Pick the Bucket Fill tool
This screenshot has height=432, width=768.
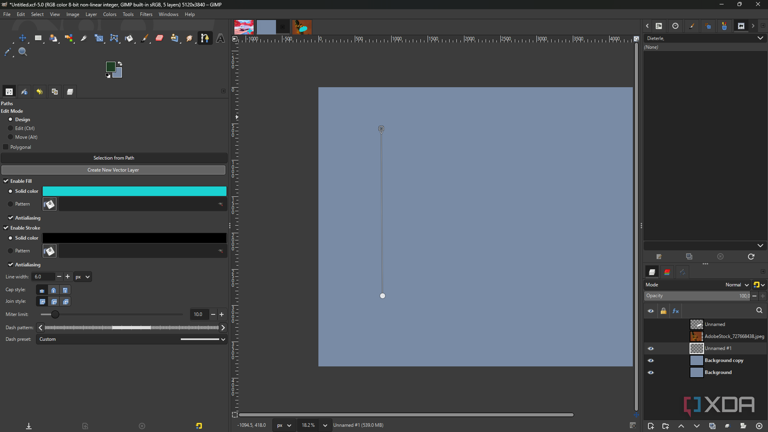pyautogui.click(x=129, y=38)
